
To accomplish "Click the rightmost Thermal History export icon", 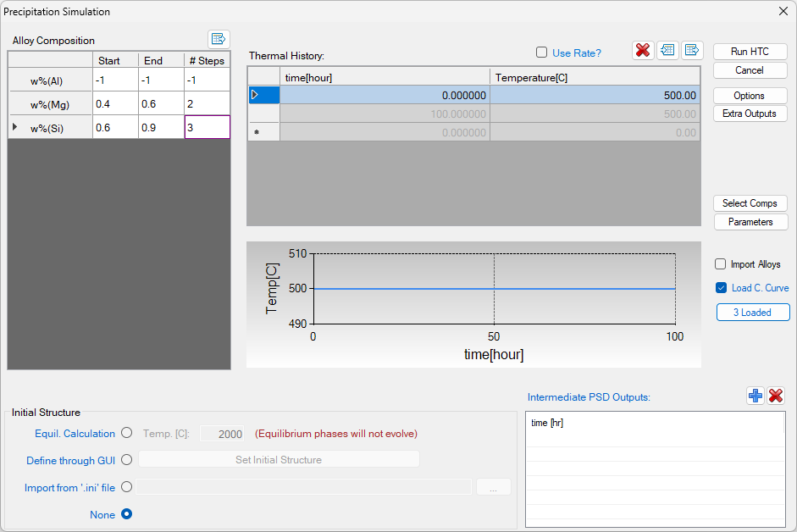I will pyautogui.click(x=692, y=50).
